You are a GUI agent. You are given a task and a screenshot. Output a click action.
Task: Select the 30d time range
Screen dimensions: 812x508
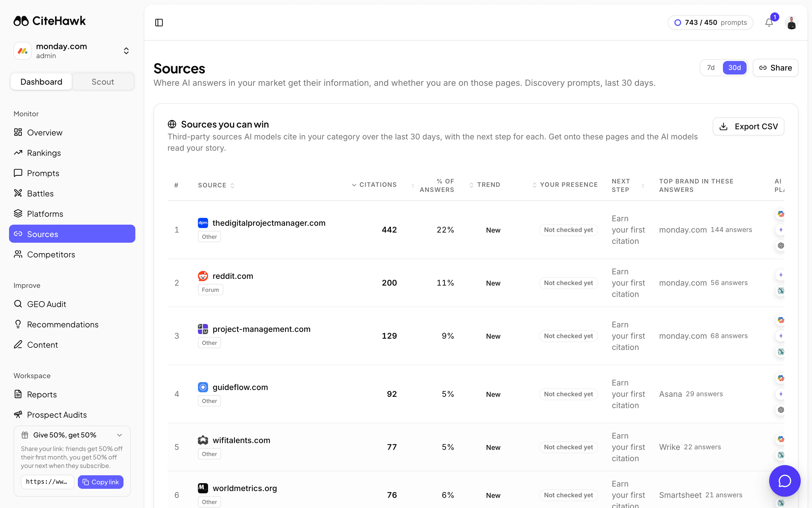pos(734,68)
